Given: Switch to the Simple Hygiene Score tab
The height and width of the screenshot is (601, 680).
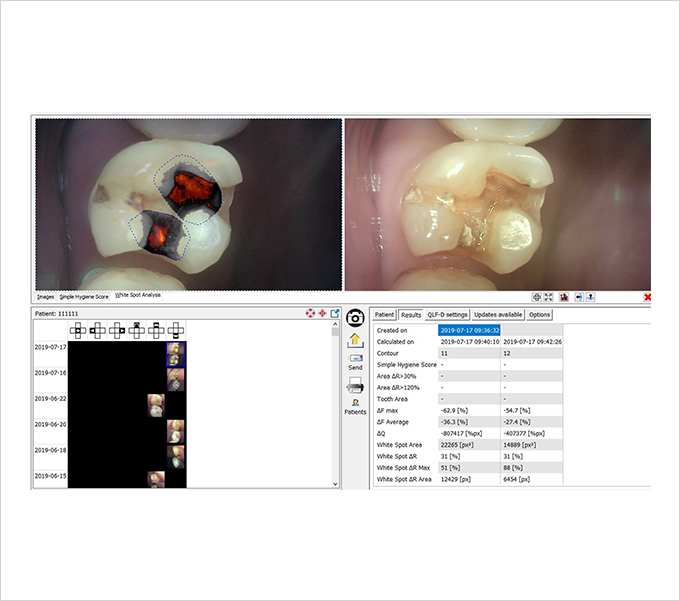Looking at the screenshot, I should point(84,297).
